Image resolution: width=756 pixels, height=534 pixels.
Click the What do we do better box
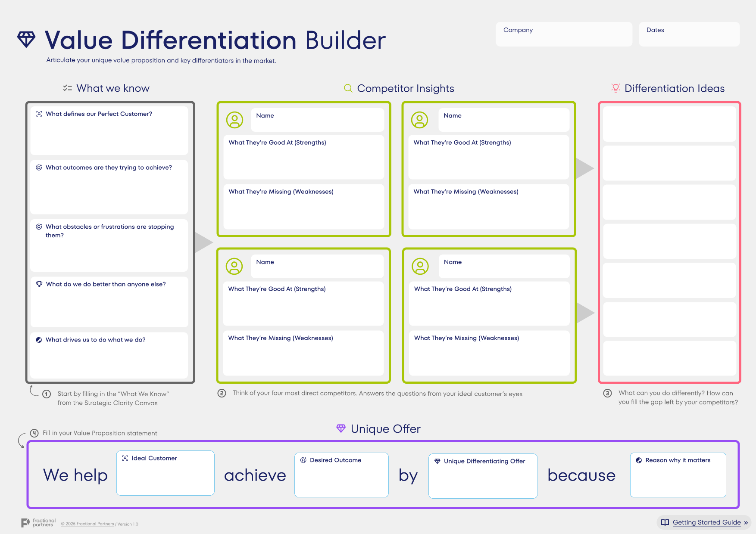[109, 302]
